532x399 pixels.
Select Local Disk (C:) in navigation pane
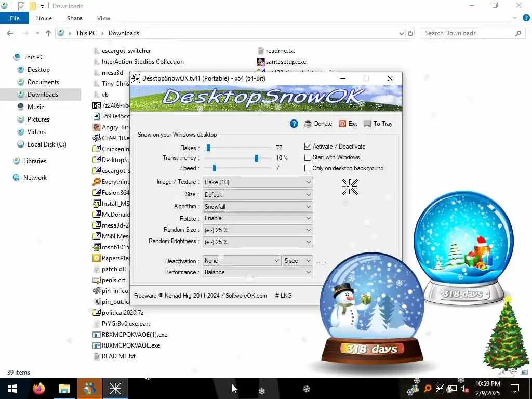46,144
